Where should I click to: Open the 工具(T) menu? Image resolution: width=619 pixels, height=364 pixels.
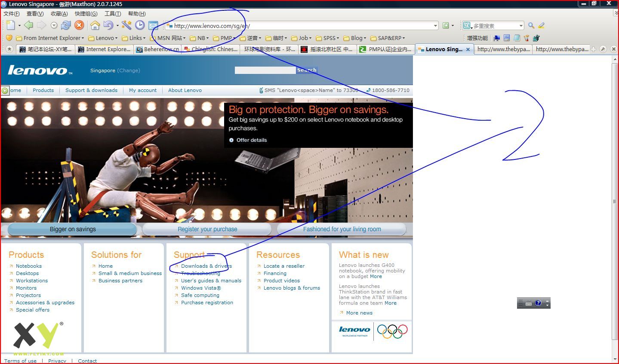(x=113, y=14)
